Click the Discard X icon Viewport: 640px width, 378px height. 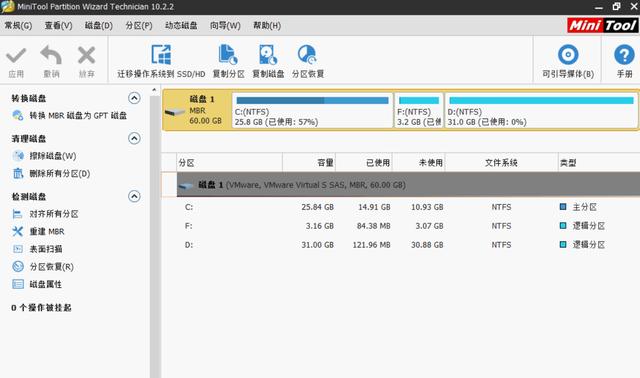87,55
